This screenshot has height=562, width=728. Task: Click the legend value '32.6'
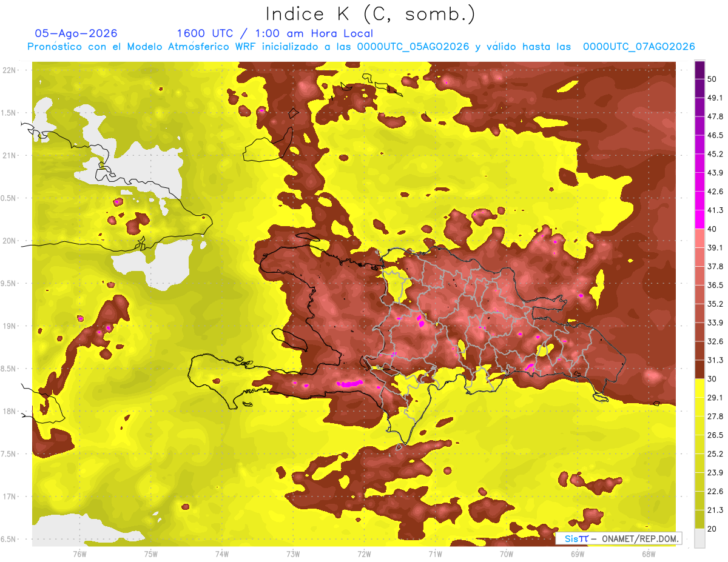coord(715,341)
